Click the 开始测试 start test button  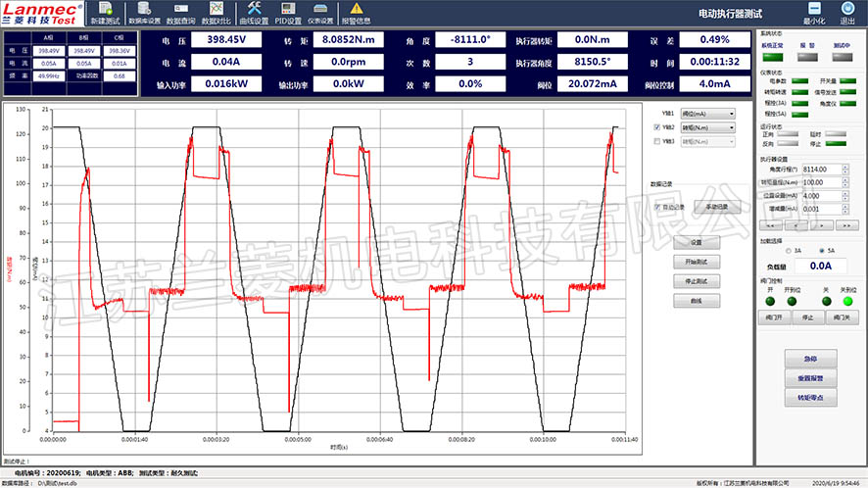tap(697, 262)
